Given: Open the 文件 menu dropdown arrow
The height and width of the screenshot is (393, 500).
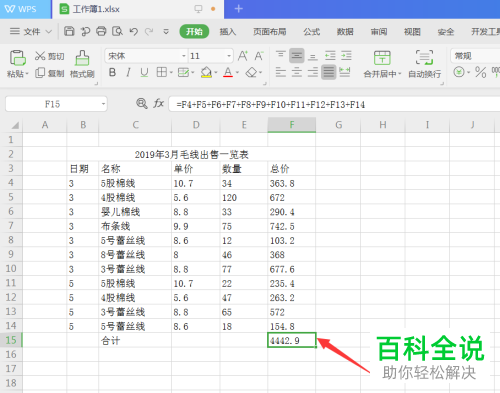Looking at the screenshot, I should click(49, 32).
